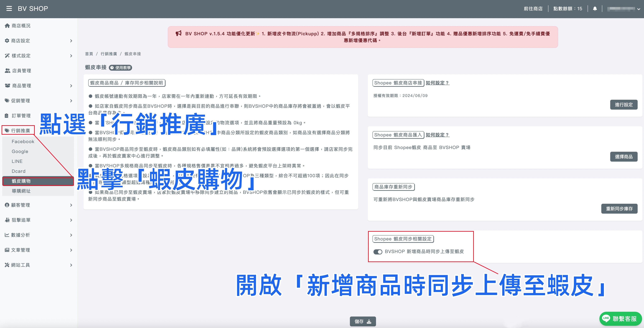
Task: Click 蝦皮商品商品 / 庫存同步相關說明 label
Action: coord(127,83)
